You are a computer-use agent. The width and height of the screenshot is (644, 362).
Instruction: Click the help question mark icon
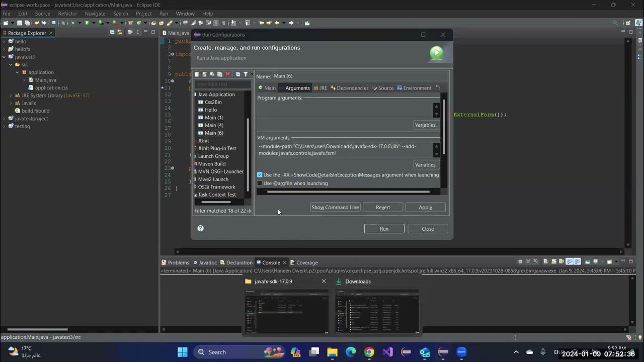[x=201, y=228]
